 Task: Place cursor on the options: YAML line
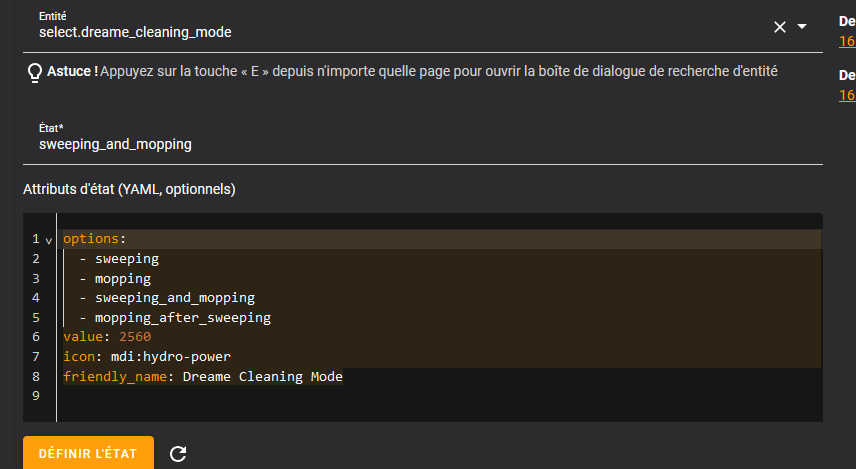click(95, 239)
